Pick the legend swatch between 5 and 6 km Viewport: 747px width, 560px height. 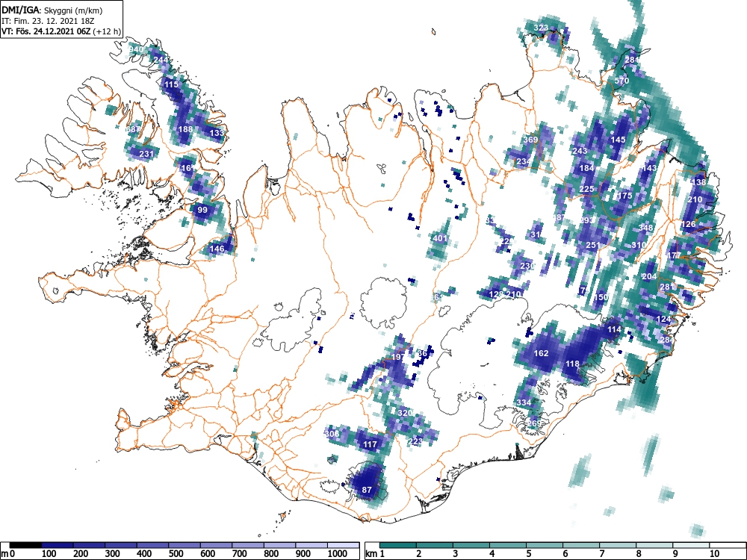click(544, 545)
